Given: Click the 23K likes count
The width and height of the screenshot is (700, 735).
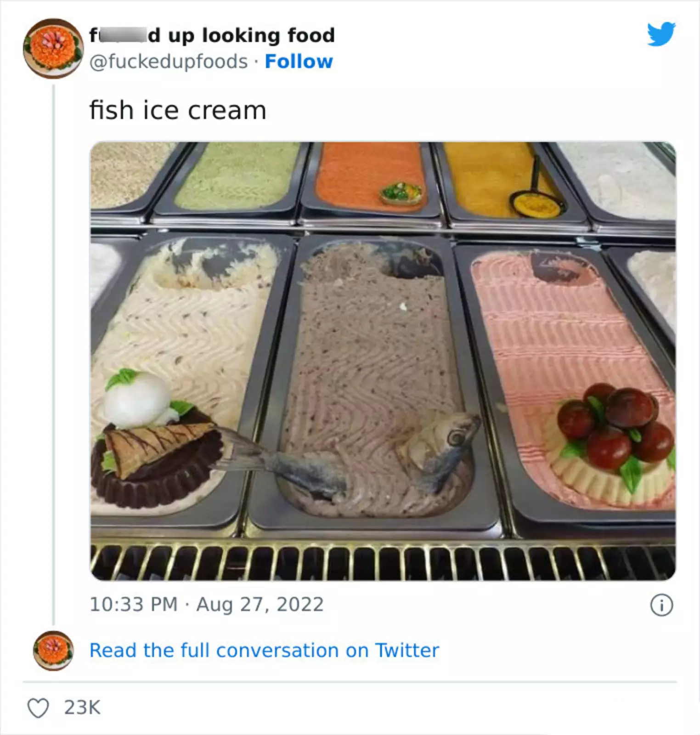Looking at the screenshot, I should point(82,707).
